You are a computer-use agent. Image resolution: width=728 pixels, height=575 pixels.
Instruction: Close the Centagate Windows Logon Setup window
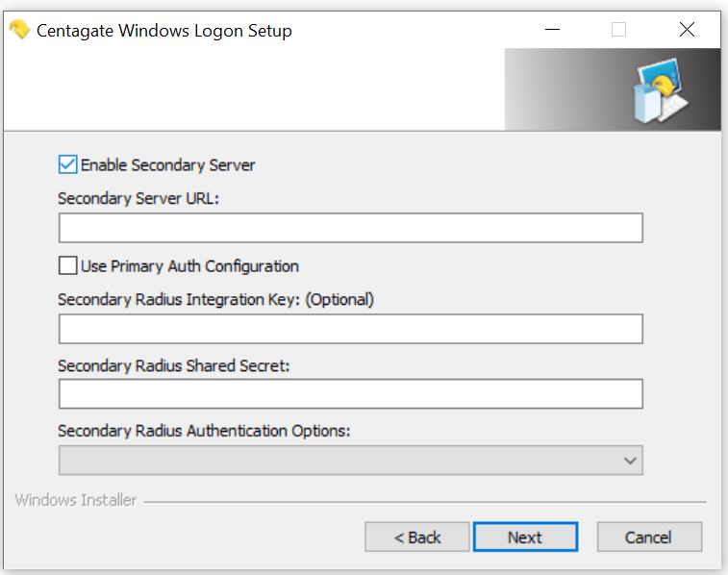click(x=687, y=30)
